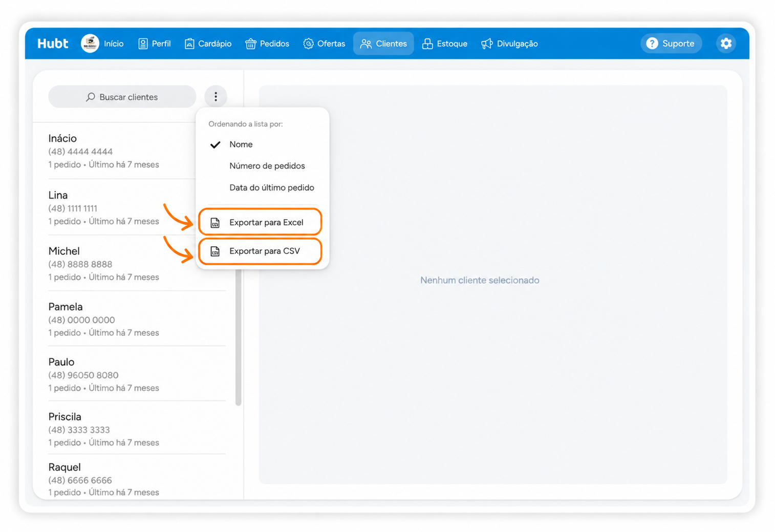This screenshot has width=775, height=532.
Task: Switch to the Ofertas tab
Action: pos(324,44)
